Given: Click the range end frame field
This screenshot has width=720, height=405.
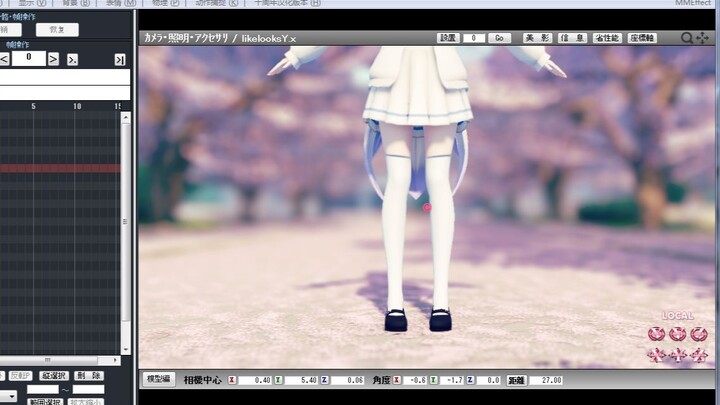Looking at the screenshot, I should tap(89, 389).
